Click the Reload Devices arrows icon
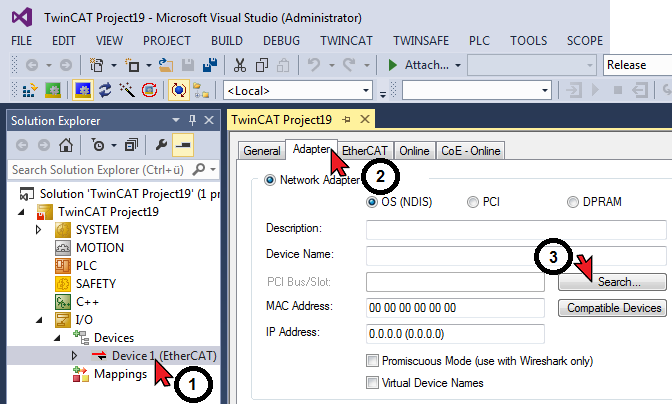The height and width of the screenshot is (404, 672). click(x=105, y=90)
